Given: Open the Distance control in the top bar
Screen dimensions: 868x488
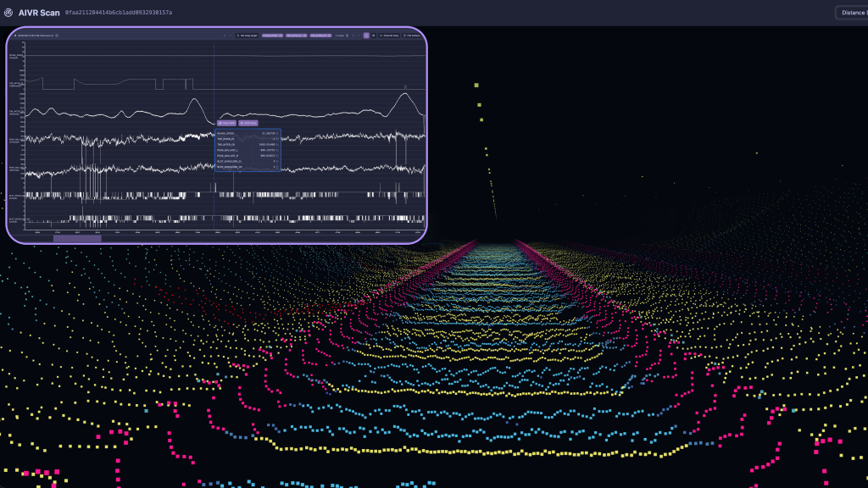Looking at the screenshot, I should 853,13.
